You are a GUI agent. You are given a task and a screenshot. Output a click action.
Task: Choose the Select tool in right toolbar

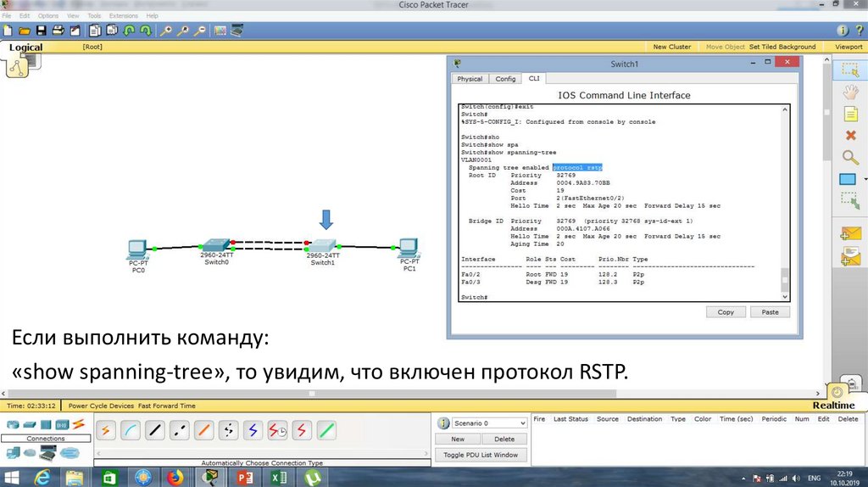(x=850, y=70)
